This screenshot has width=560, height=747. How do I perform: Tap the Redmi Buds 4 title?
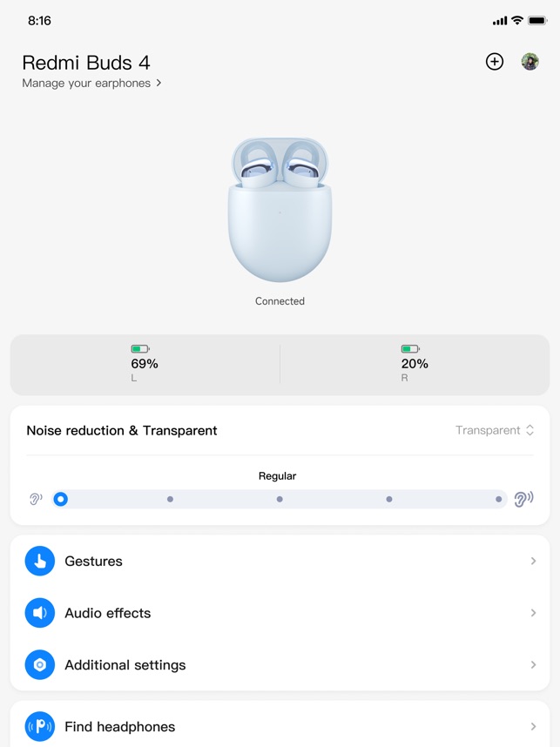86,63
